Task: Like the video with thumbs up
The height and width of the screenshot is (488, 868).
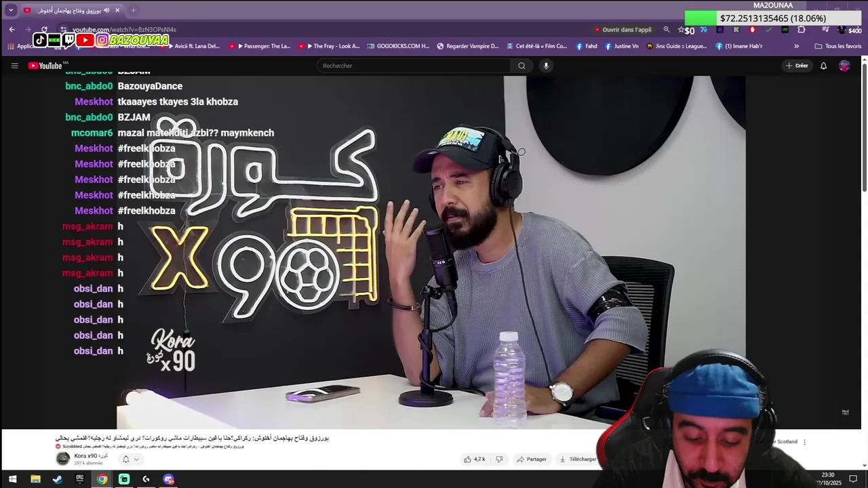Action: 475,459
